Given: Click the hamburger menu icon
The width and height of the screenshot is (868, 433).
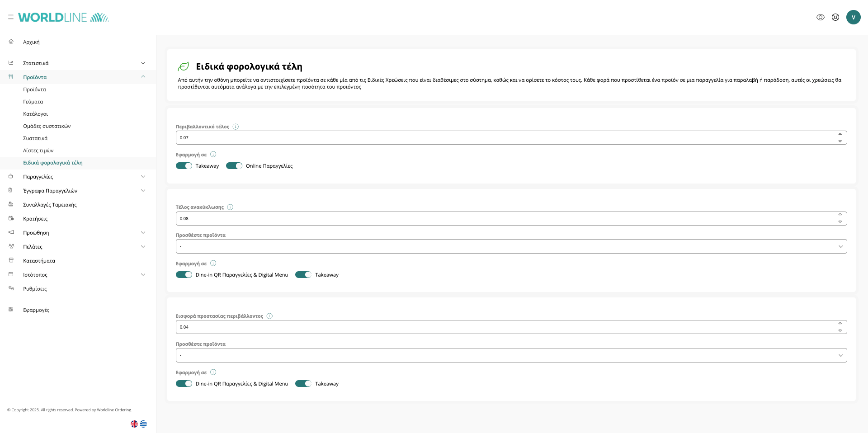Looking at the screenshot, I should (x=11, y=17).
